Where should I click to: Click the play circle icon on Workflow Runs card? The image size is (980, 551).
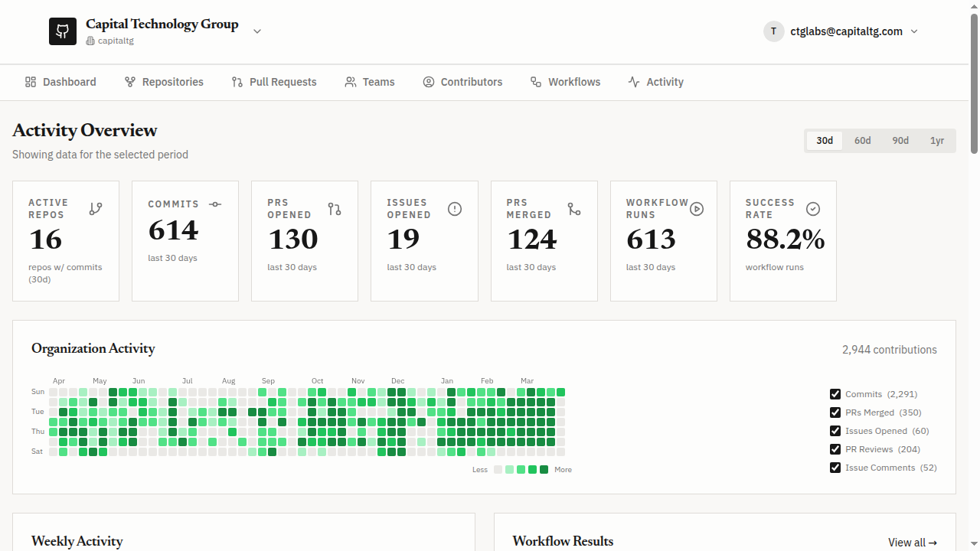tap(697, 208)
